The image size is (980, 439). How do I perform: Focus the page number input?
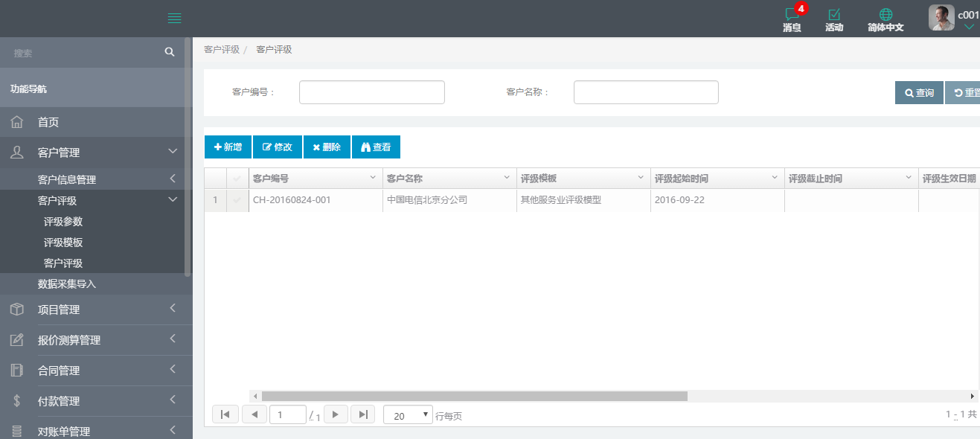click(x=288, y=414)
